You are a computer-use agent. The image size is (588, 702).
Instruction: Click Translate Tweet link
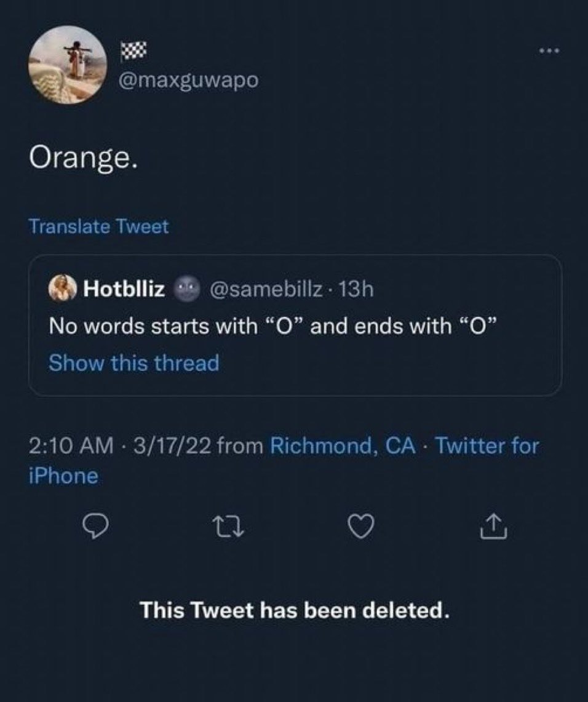pyautogui.click(x=99, y=226)
